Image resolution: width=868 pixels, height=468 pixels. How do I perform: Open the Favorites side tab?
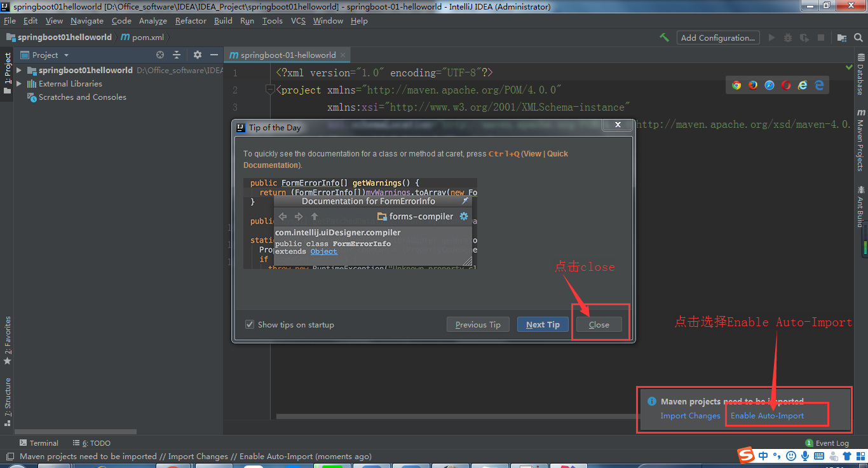(8, 341)
